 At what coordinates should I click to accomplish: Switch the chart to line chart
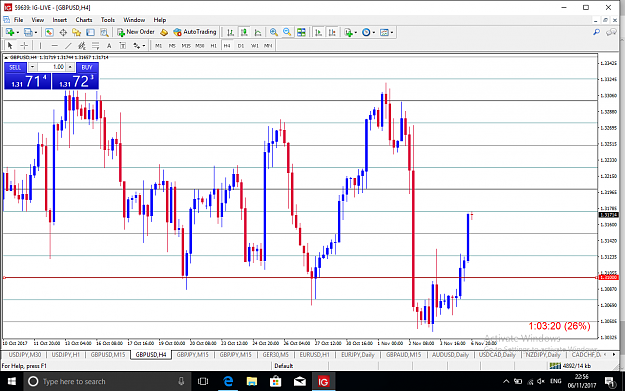[258, 32]
